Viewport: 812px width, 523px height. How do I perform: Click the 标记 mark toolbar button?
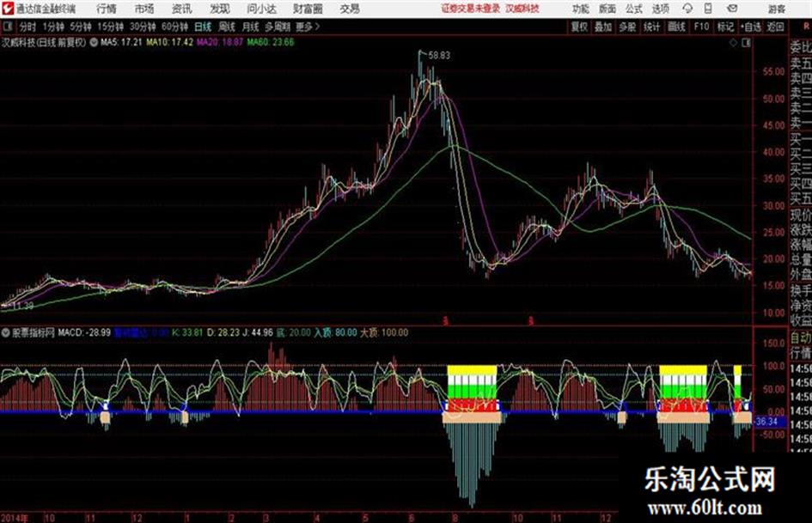click(x=725, y=27)
